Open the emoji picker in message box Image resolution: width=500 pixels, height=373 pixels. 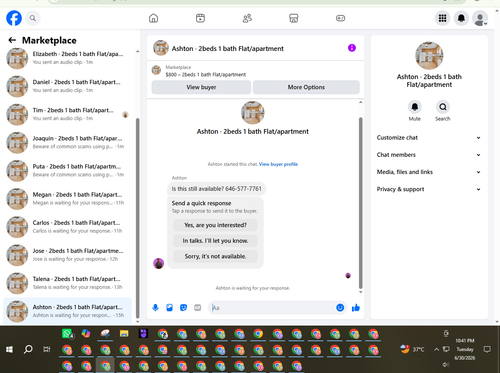click(x=340, y=307)
